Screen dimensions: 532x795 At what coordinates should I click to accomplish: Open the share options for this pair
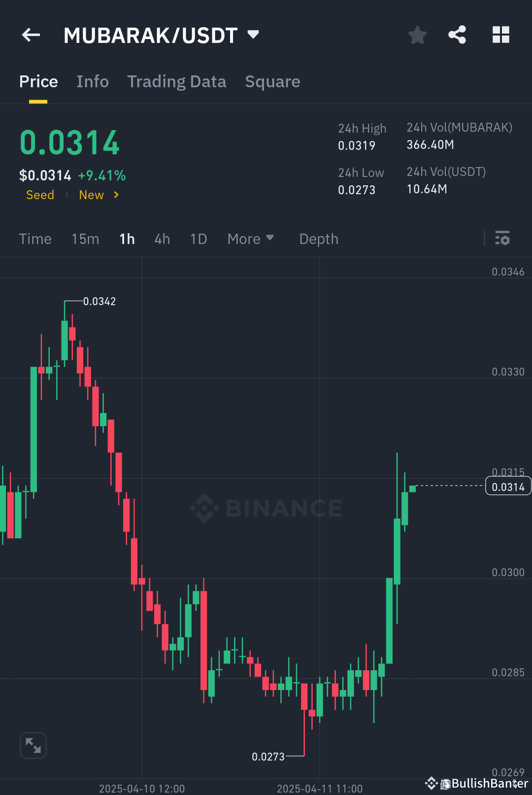(457, 35)
